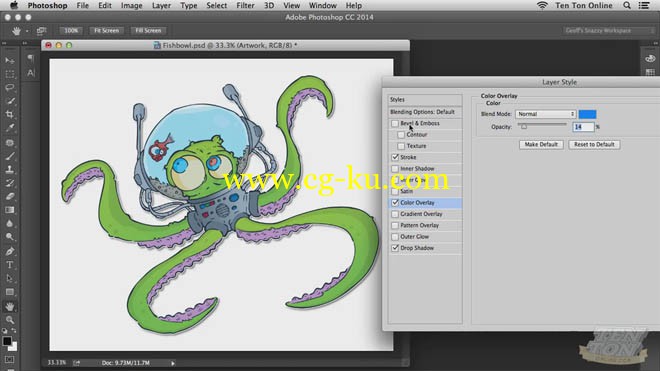Select the History Brush tool
The width and height of the screenshot is (660, 371).
[10, 183]
